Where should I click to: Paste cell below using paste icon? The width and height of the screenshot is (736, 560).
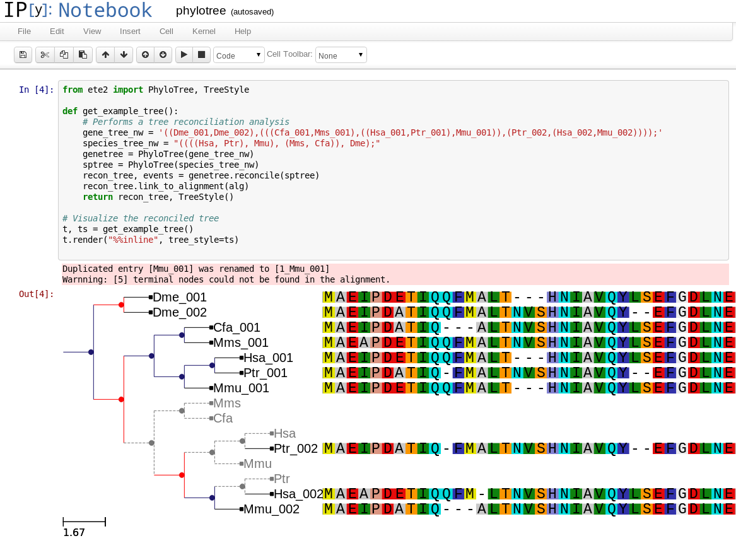(83, 55)
